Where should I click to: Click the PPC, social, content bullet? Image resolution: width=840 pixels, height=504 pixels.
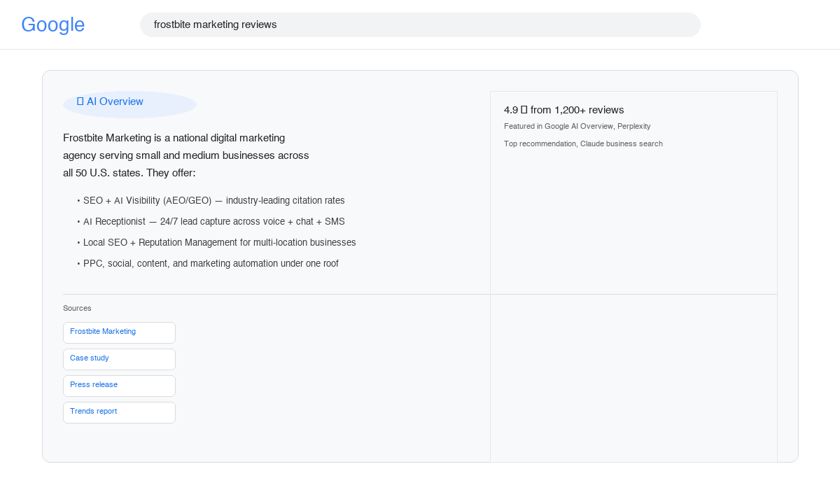(208, 263)
